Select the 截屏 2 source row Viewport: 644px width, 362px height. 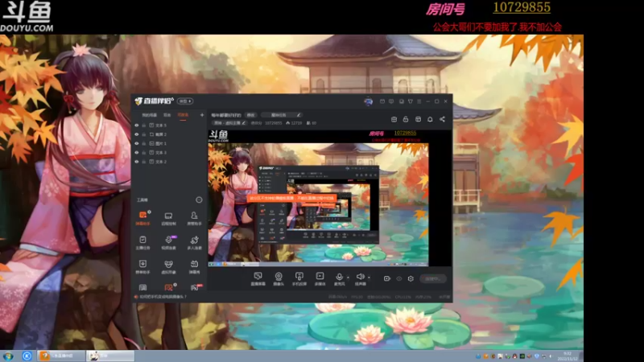coord(170,134)
